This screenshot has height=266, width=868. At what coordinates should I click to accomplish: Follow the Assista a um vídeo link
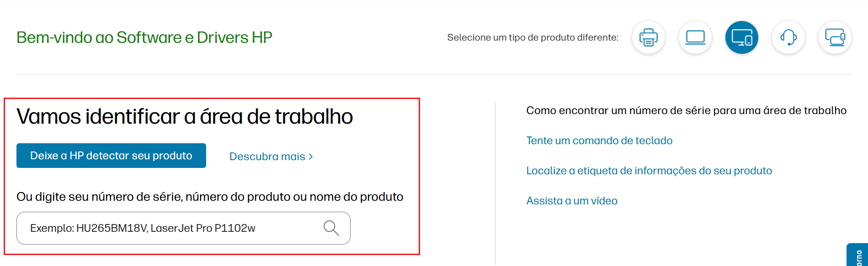tap(572, 201)
